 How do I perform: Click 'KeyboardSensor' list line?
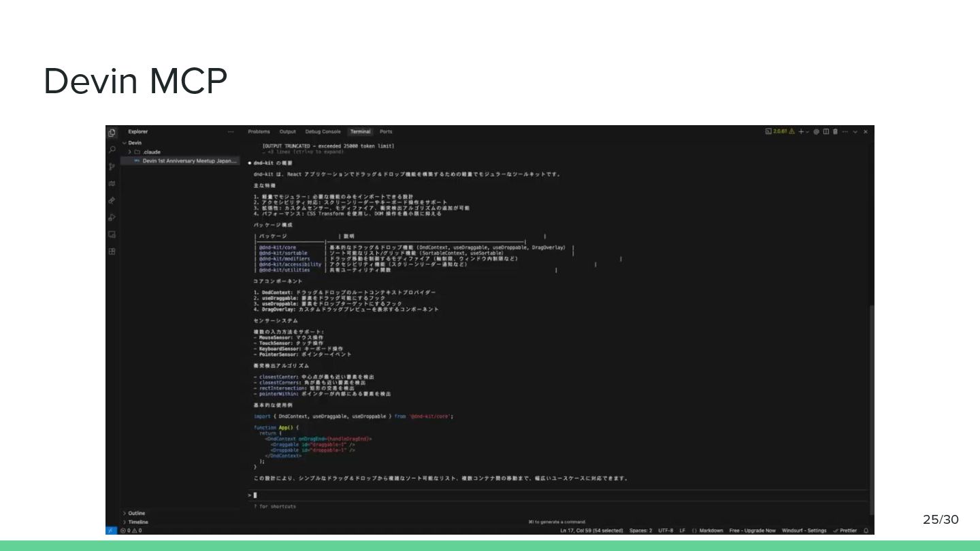coord(298,348)
